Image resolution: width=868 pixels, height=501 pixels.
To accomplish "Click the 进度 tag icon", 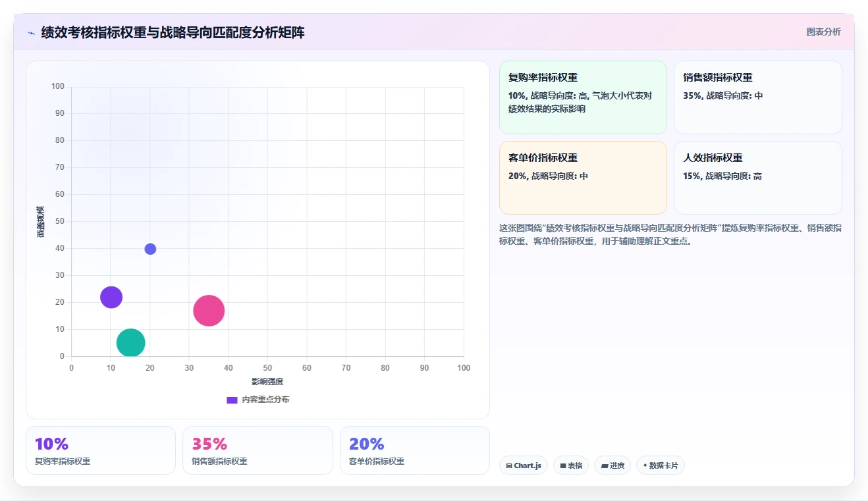I will pyautogui.click(x=605, y=465).
